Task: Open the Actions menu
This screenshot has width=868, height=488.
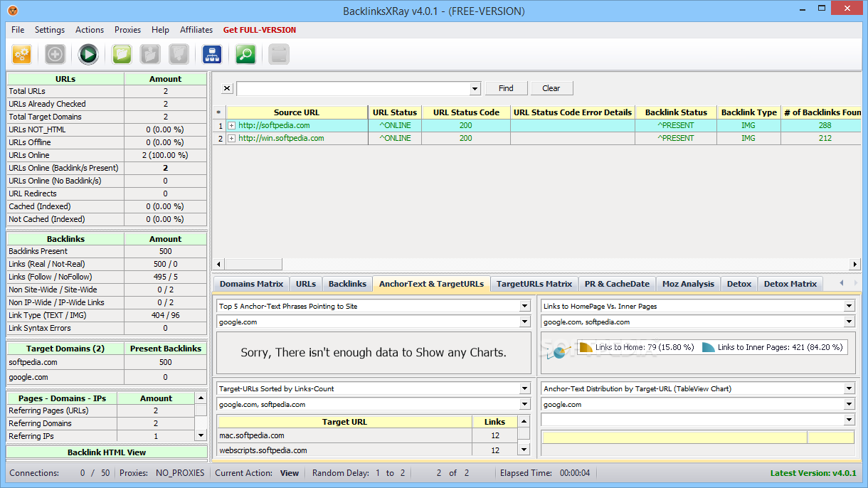Action: 90,30
